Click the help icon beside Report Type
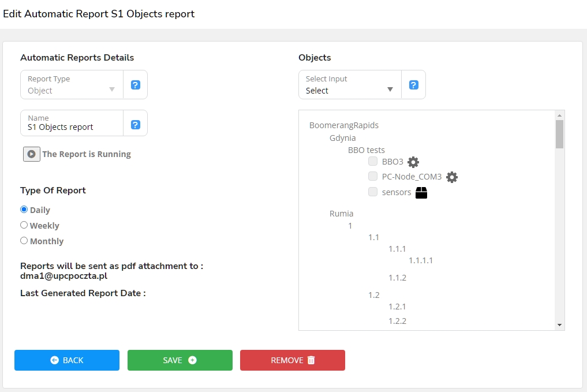587x392 pixels. [x=135, y=85]
